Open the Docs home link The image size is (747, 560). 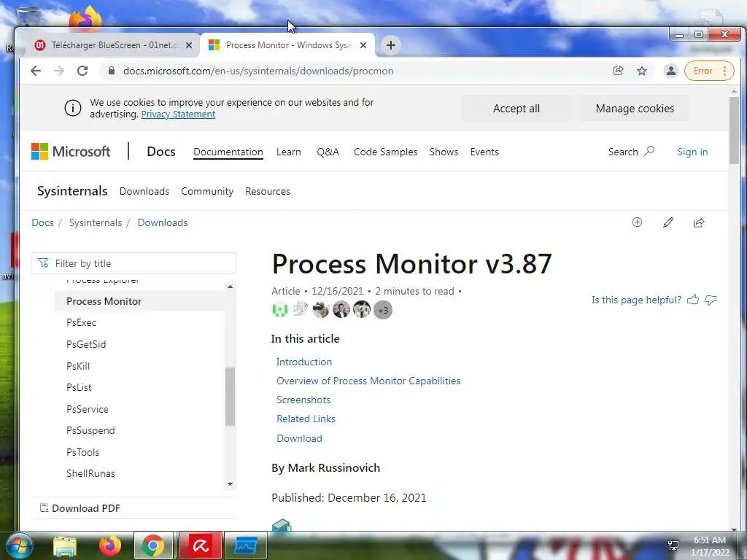click(161, 152)
